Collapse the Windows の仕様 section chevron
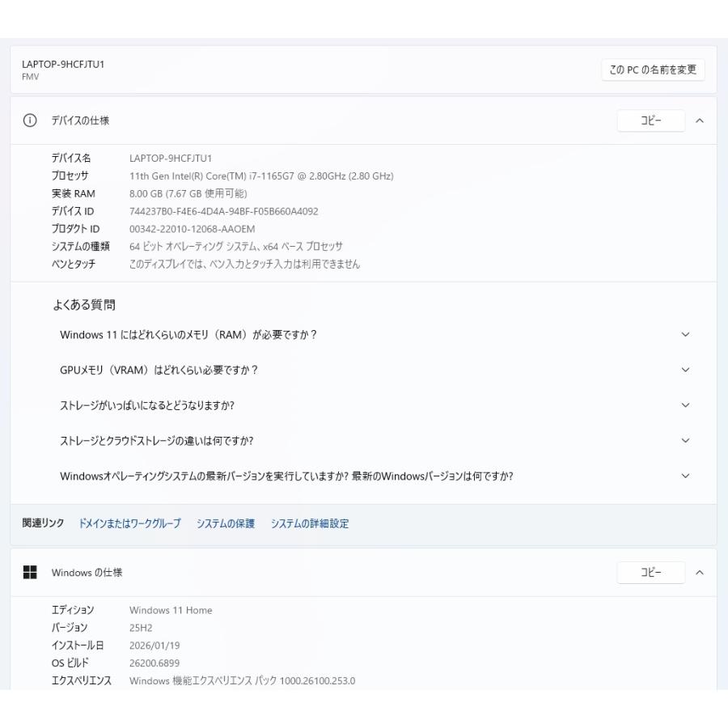The height and width of the screenshot is (728, 728). click(700, 573)
